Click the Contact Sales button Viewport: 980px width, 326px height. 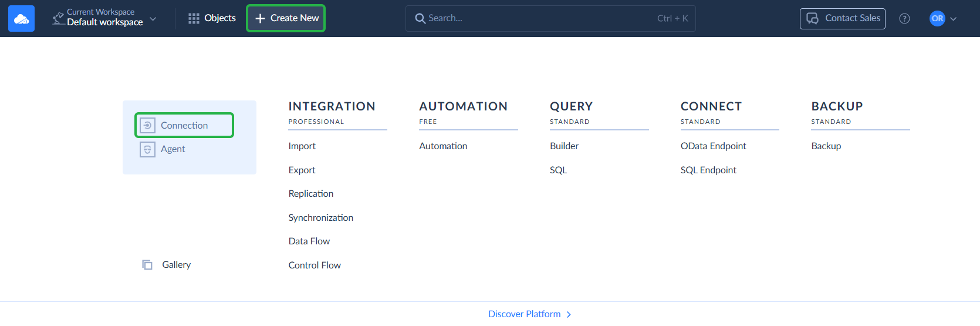(x=842, y=18)
